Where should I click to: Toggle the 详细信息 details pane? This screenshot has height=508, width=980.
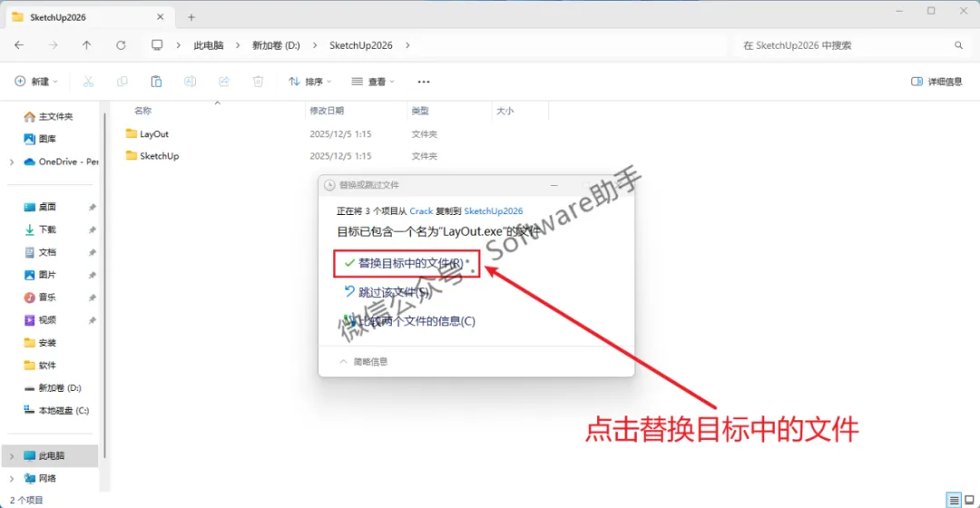click(936, 82)
